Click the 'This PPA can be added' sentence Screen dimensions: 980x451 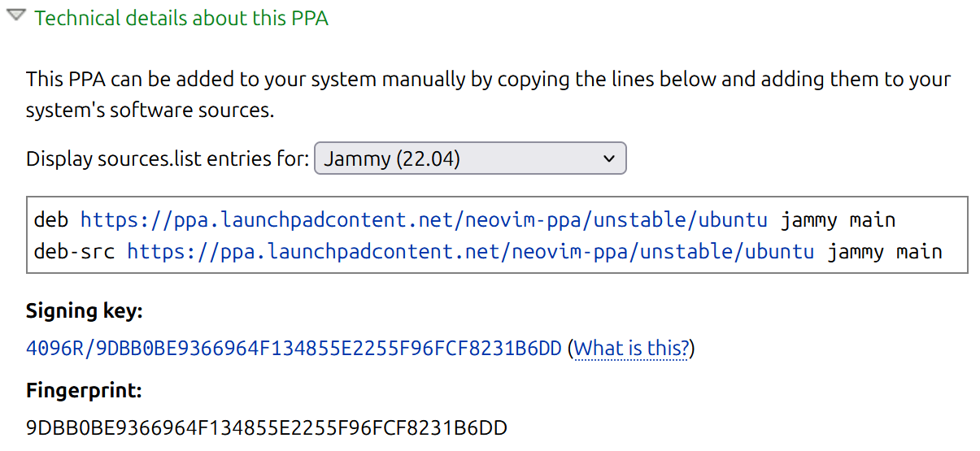point(163,80)
